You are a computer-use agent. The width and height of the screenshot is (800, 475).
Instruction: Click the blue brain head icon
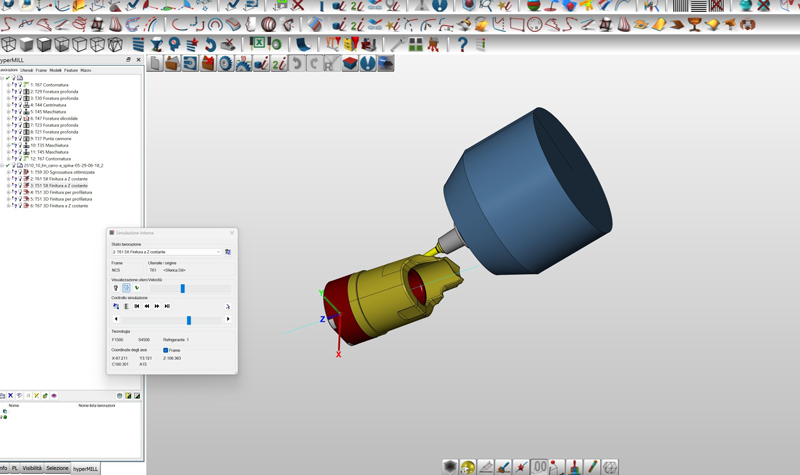(174, 44)
